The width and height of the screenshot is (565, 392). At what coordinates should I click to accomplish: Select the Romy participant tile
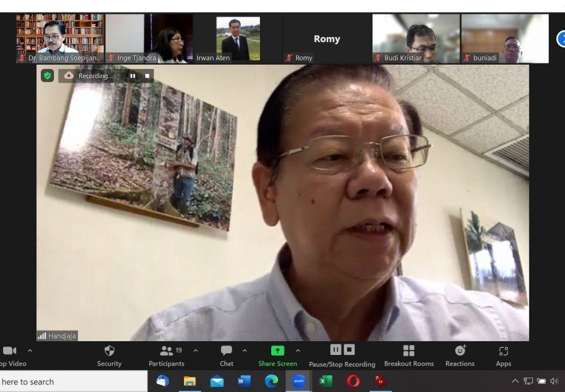pos(327,38)
